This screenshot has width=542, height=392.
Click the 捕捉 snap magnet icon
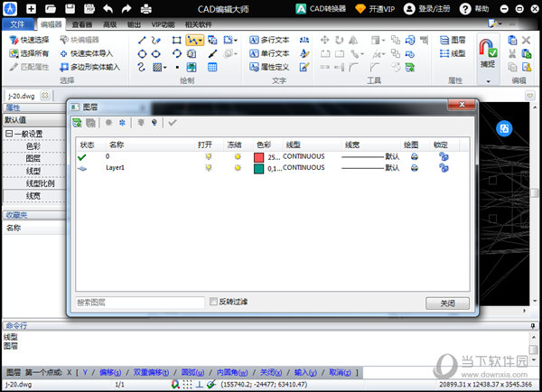click(488, 49)
